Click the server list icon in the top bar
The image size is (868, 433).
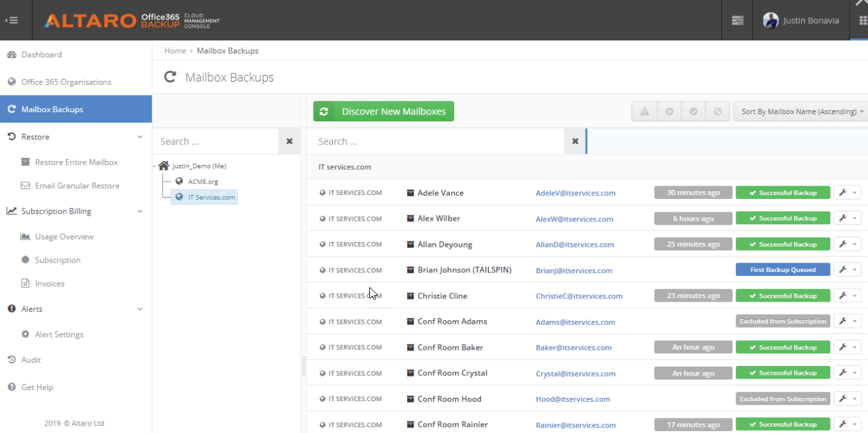pyautogui.click(x=737, y=21)
